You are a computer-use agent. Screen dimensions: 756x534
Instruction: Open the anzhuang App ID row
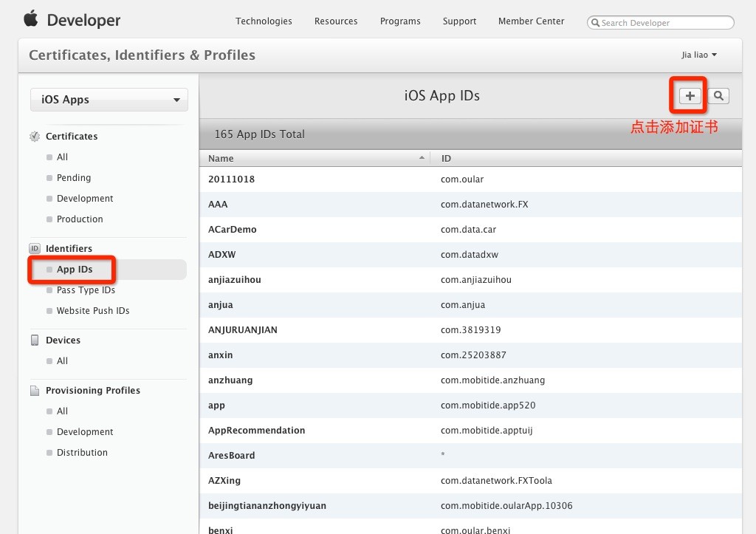470,380
